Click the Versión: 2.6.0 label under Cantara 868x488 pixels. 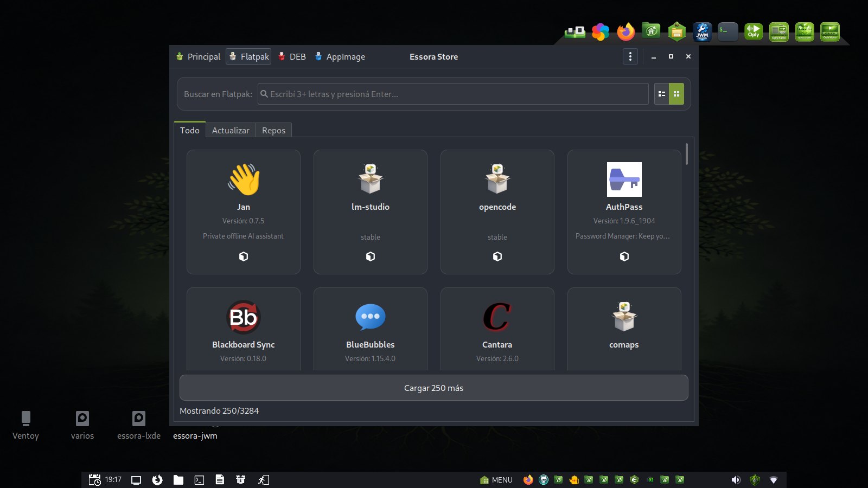click(x=497, y=358)
